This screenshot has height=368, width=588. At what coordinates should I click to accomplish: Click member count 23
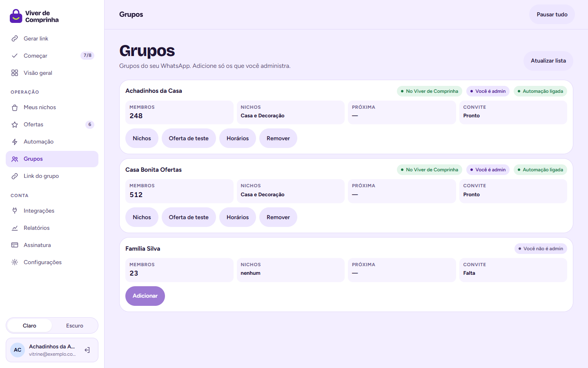[134, 274]
